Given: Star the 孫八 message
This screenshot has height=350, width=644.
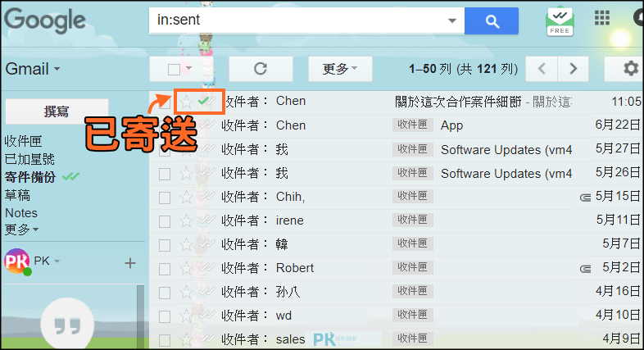Looking at the screenshot, I should tap(186, 293).
